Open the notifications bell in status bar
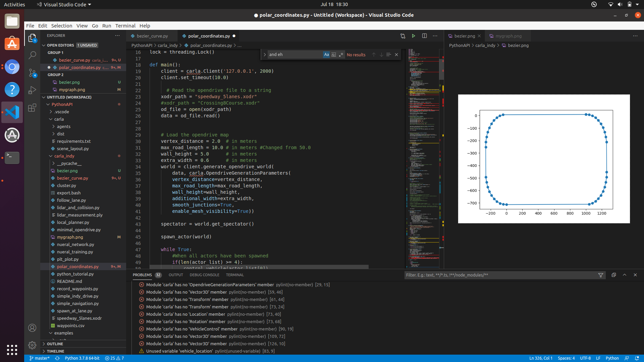The width and height of the screenshot is (644, 362). point(637,358)
